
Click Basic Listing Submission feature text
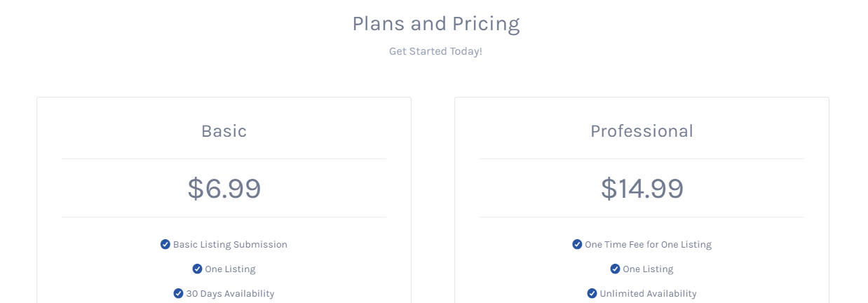point(230,245)
